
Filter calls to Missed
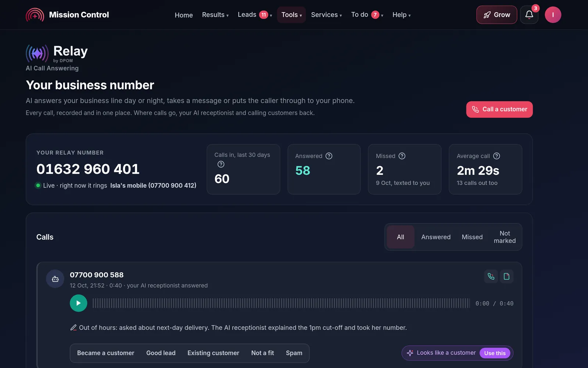point(472,237)
